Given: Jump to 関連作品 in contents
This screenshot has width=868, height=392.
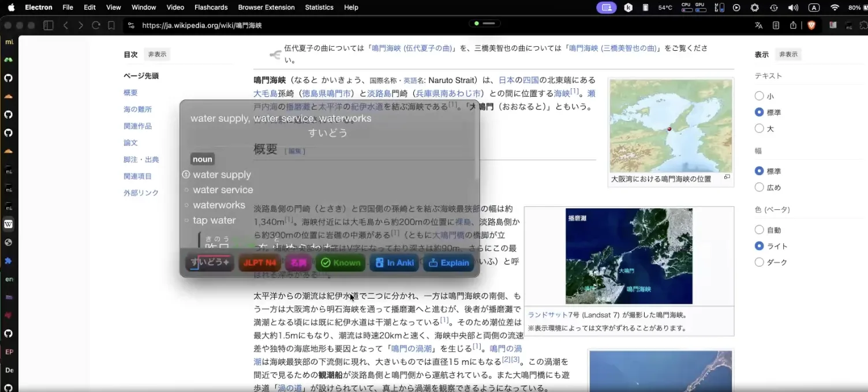Looking at the screenshot, I should (x=137, y=126).
